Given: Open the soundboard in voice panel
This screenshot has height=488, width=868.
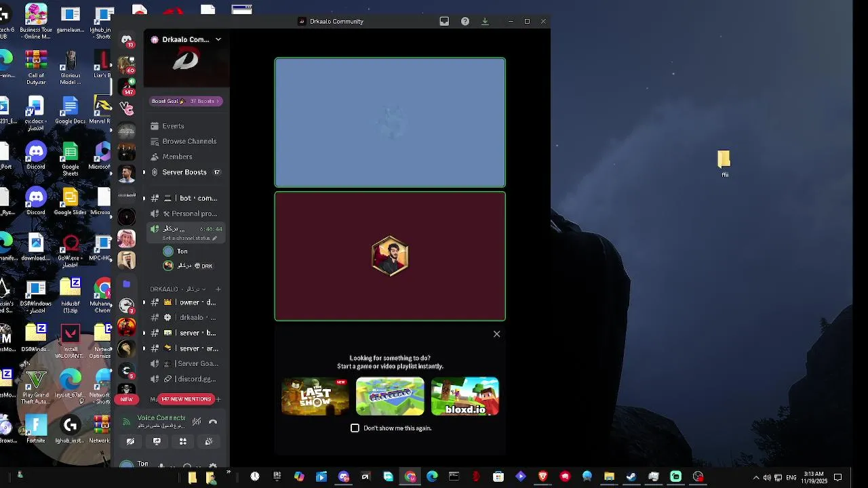Looking at the screenshot, I should point(209,441).
